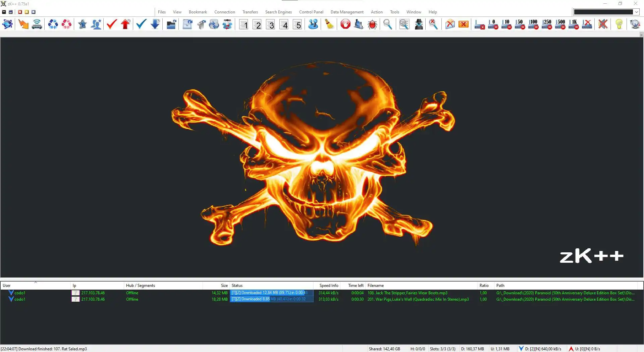Image resolution: width=644 pixels, height=352 pixels.
Task: Sort transfers by the Speed Info column
Action: [x=327, y=286]
